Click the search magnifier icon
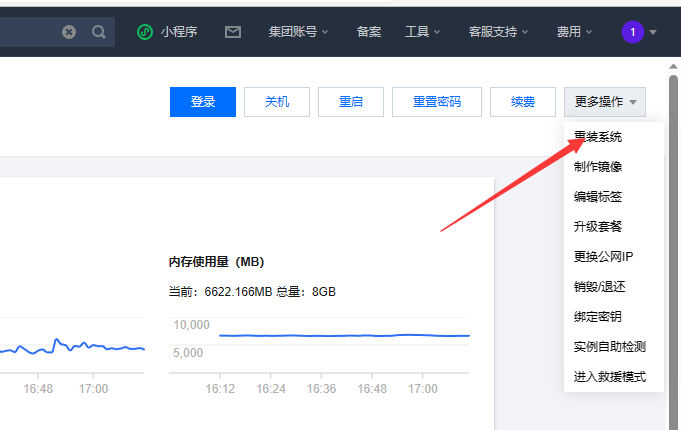Image resolution: width=681 pixels, height=430 pixels. (98, 32)
